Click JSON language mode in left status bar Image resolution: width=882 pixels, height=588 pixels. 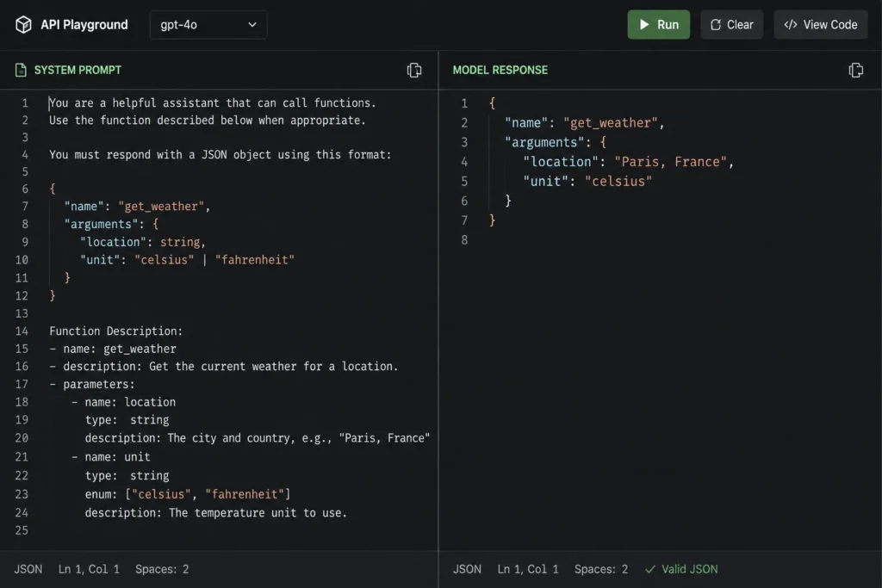pos(28,569)
